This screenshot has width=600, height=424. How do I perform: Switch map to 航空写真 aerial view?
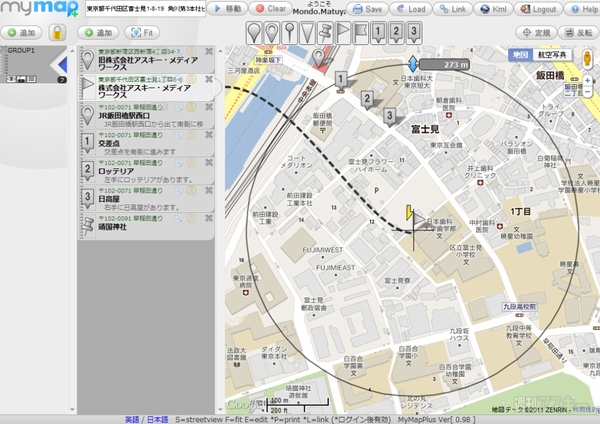(552, 55)
